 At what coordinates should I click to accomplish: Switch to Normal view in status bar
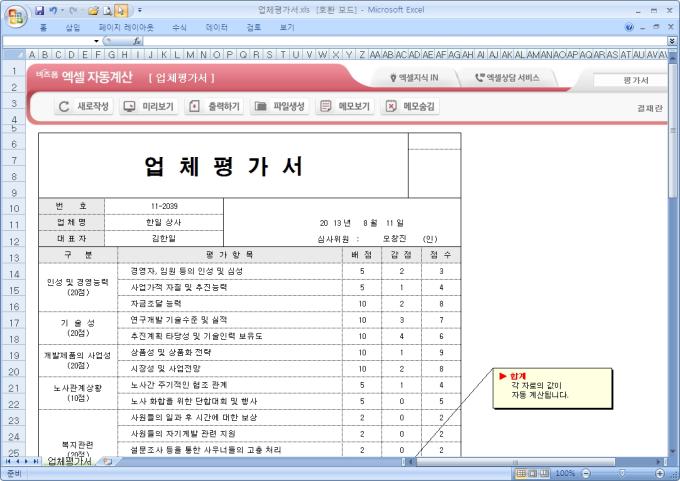(521, 473)
